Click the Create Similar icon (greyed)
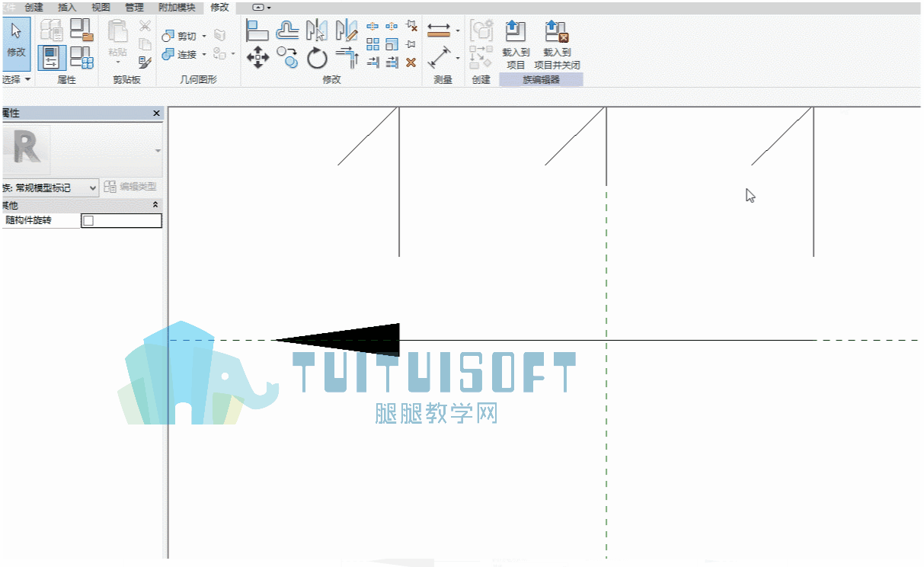 [481, 57]
